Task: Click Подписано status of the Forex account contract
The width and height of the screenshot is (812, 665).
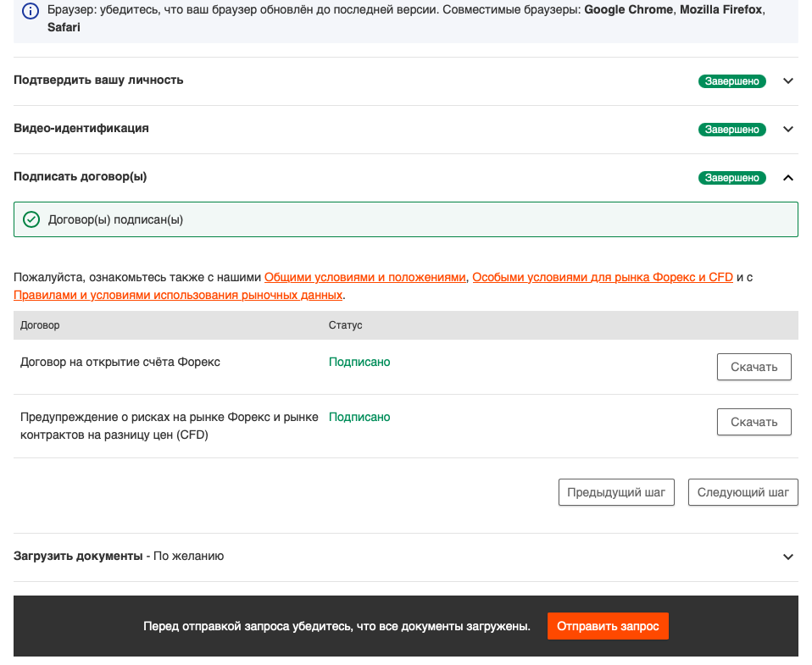Action: point(359,362)
